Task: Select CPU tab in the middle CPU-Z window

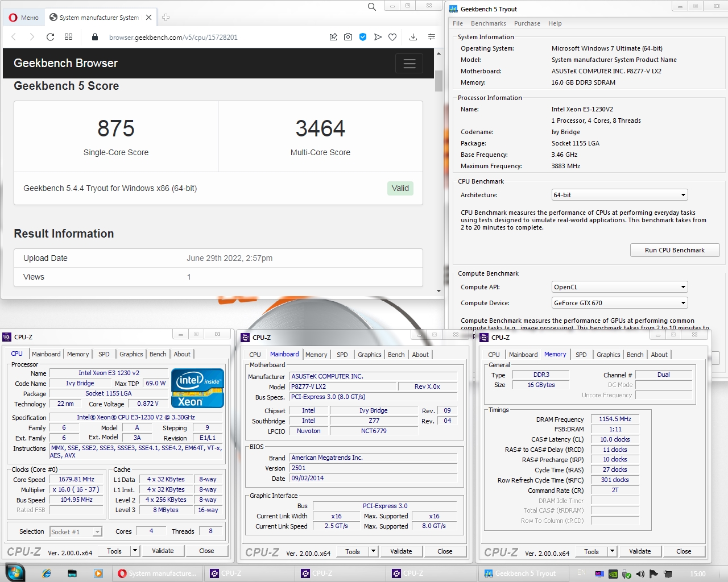Action: (255, 355)
